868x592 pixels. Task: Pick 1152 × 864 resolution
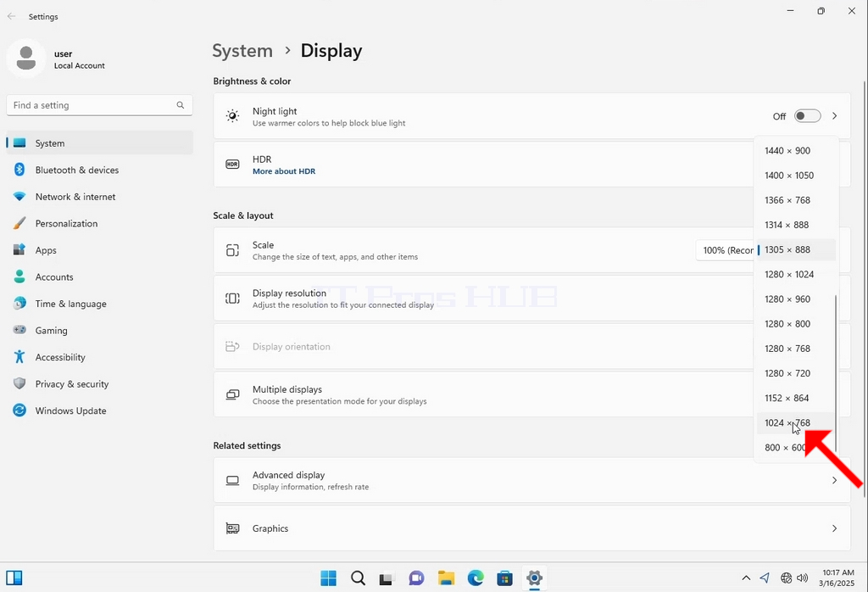point(796,398)
